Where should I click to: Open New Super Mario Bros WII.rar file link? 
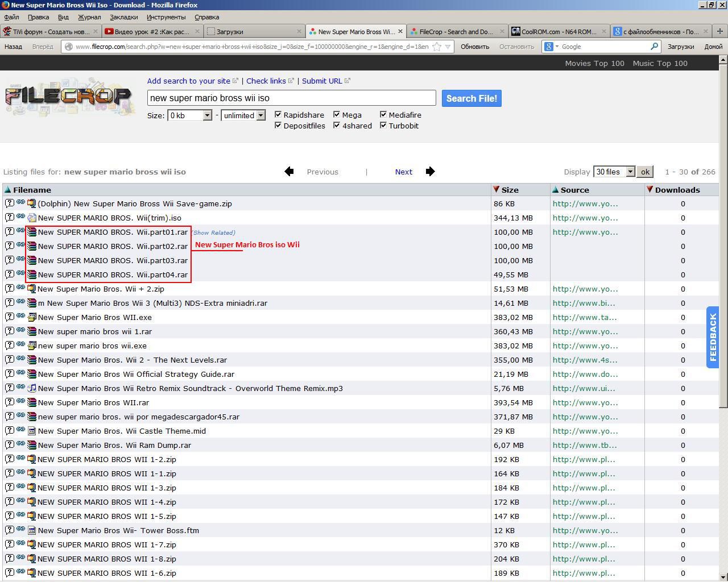(93, 402)
